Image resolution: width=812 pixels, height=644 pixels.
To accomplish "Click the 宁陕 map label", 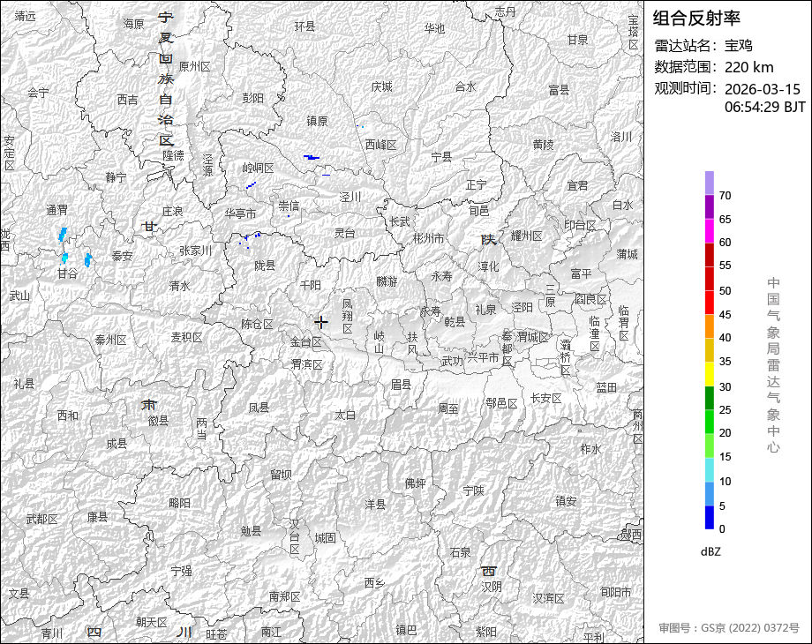I will point(473,490).
